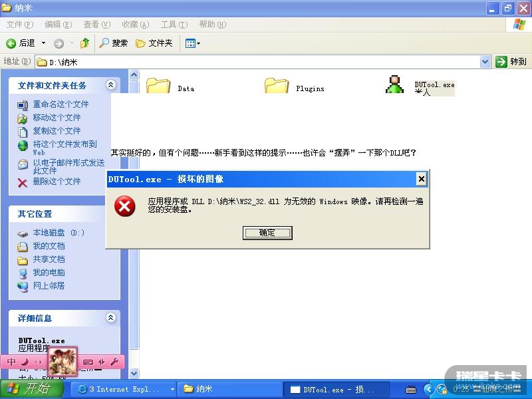This screenshot has width=532, height=399.
Task: Click the green Back arrow icon
Action: (x=11, y=43)
